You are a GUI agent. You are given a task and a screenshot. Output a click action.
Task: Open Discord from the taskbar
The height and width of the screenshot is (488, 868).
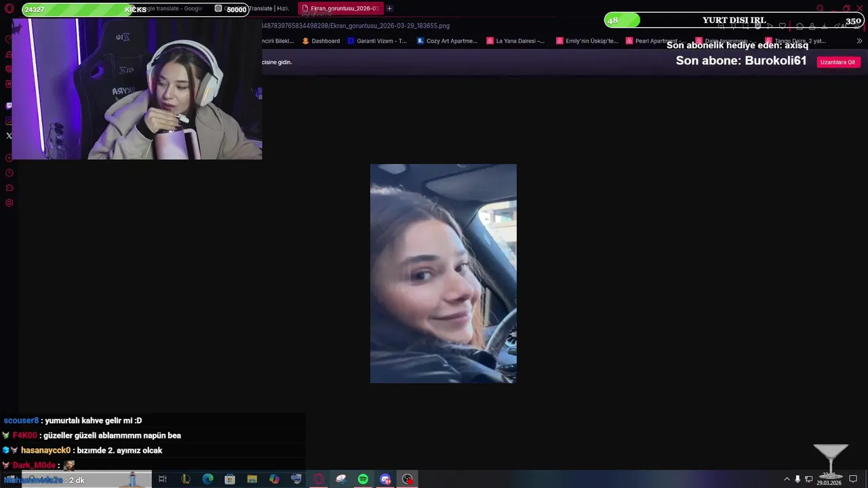point(385,479)
